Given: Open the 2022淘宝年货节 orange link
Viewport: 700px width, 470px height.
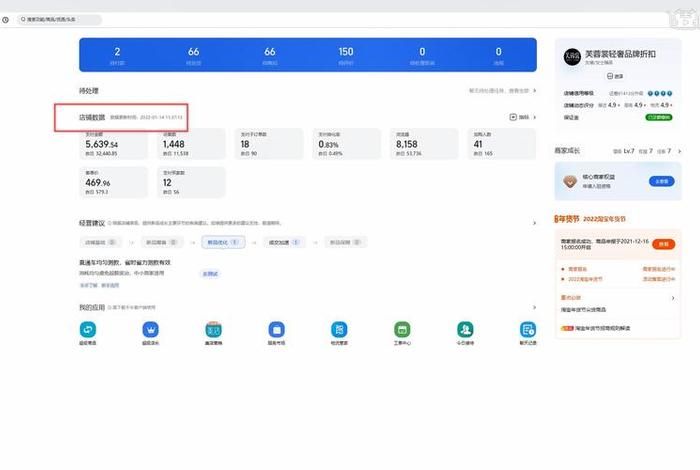Looking at the screenshot, I should 585,279.
